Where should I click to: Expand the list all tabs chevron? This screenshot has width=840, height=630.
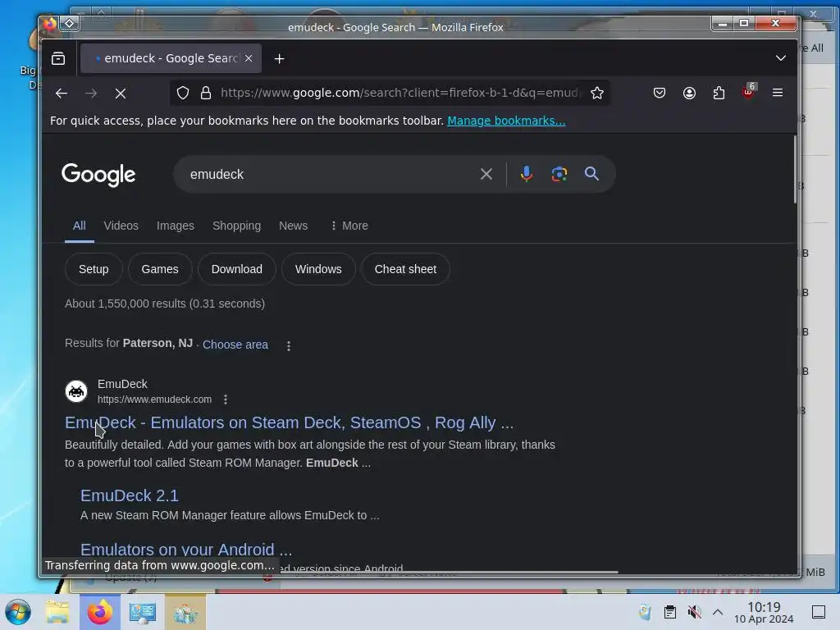[x=781, y=58]
